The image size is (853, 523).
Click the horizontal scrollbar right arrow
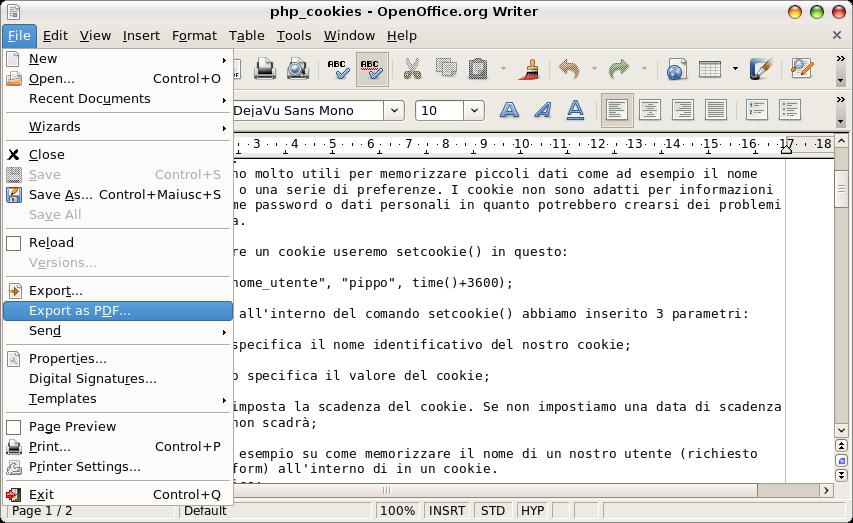(x=826, y=490)
